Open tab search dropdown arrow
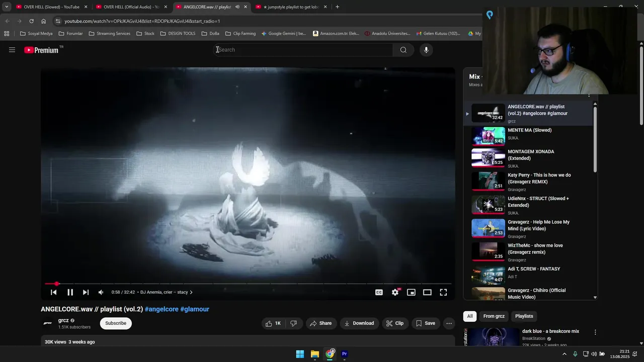 pos(6,7)
